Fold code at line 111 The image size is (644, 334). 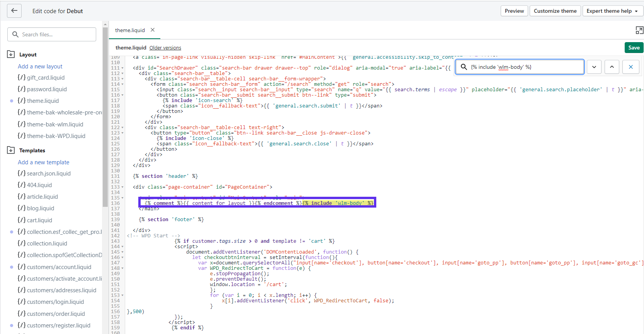pyautogui.click(x=122, y=68)
